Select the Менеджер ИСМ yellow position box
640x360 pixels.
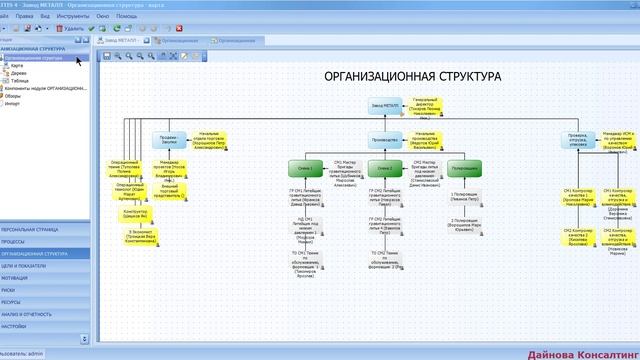coord(618,140)
